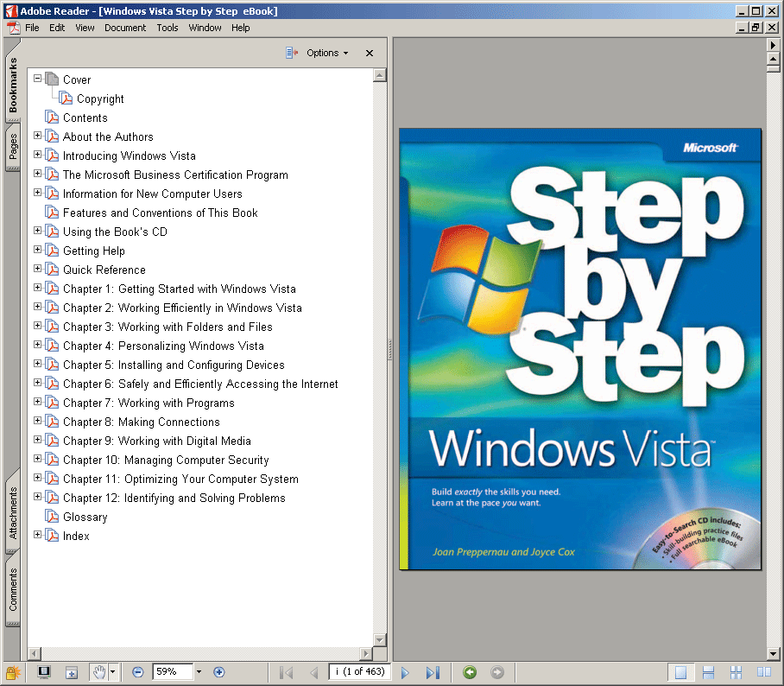Click the book cover page image
The height and width of the screenshot is (686, 784).
[580, 349]
